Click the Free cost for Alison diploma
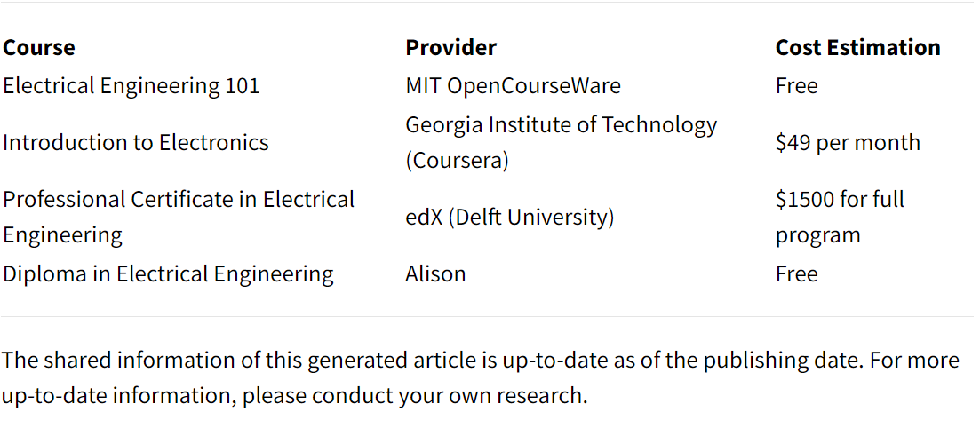 (x=796, y=274)
